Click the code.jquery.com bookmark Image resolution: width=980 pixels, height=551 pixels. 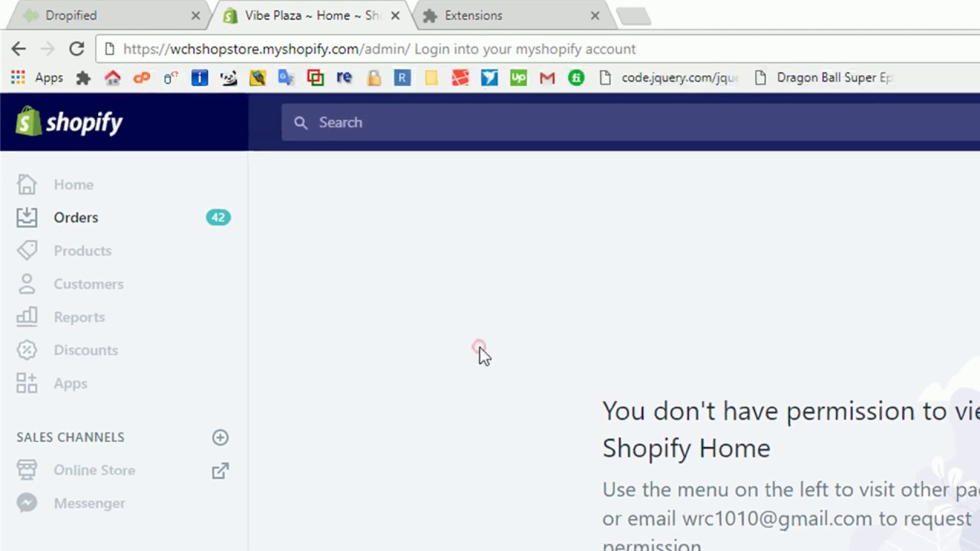coord(668,77)
